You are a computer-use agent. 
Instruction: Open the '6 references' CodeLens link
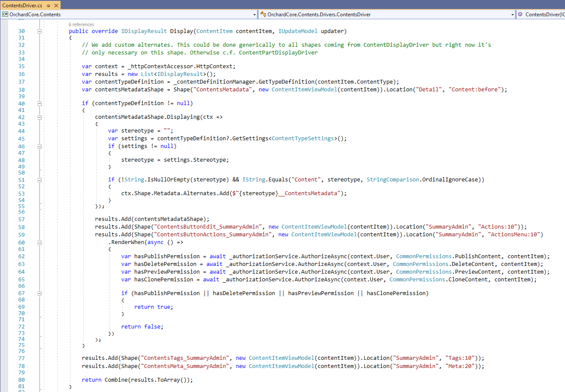[x=81, y=24]
